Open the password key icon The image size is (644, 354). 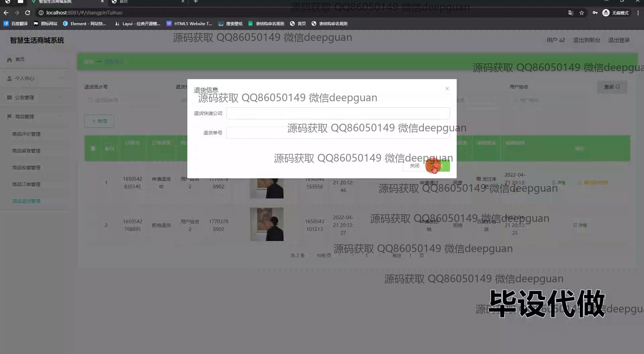[595, 13]
